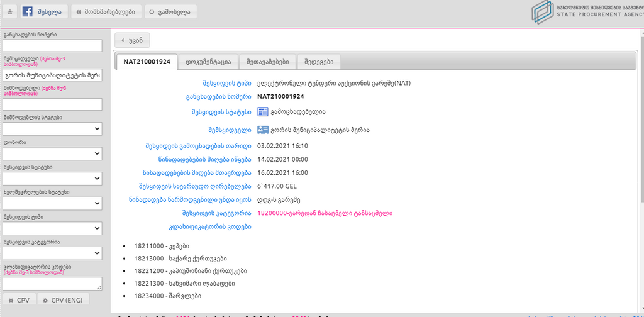This screenshot has height=317, width=644.
Task: Click the State Procurement Agency logo
Action: tap(588, 13)
